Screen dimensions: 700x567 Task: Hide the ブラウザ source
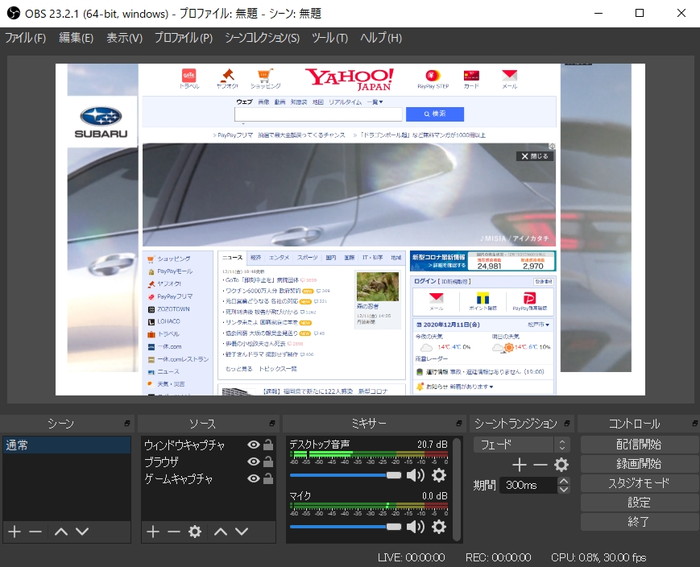[x=253, y=462]
